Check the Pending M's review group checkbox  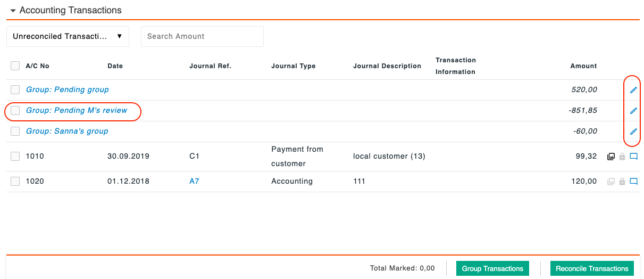pyautogui.click(x=15, y=110)
